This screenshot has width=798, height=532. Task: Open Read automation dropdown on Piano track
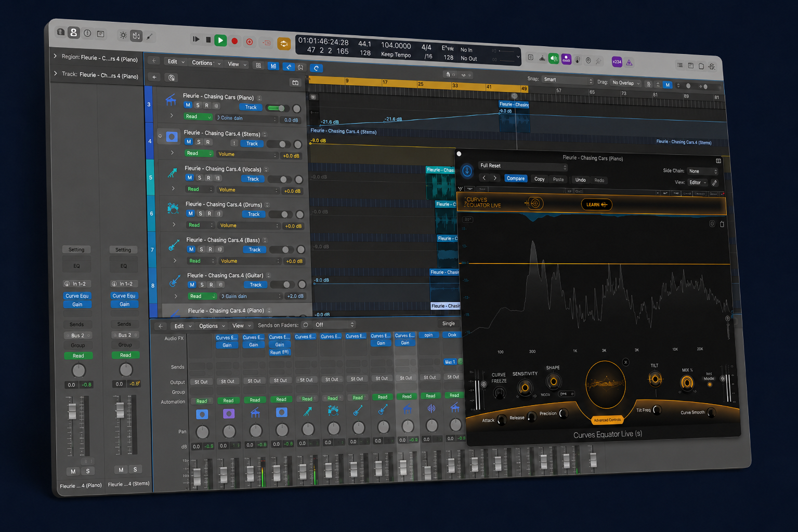coord(198,117)
